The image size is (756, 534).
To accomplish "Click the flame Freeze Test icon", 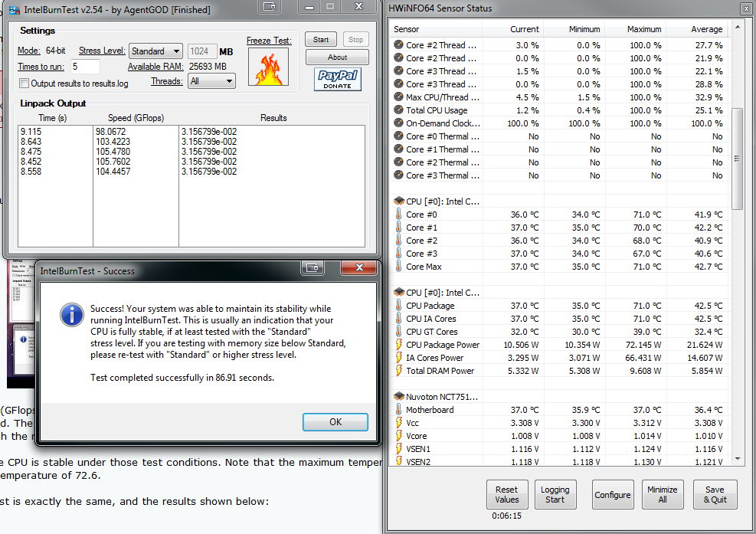I will 269,67.
